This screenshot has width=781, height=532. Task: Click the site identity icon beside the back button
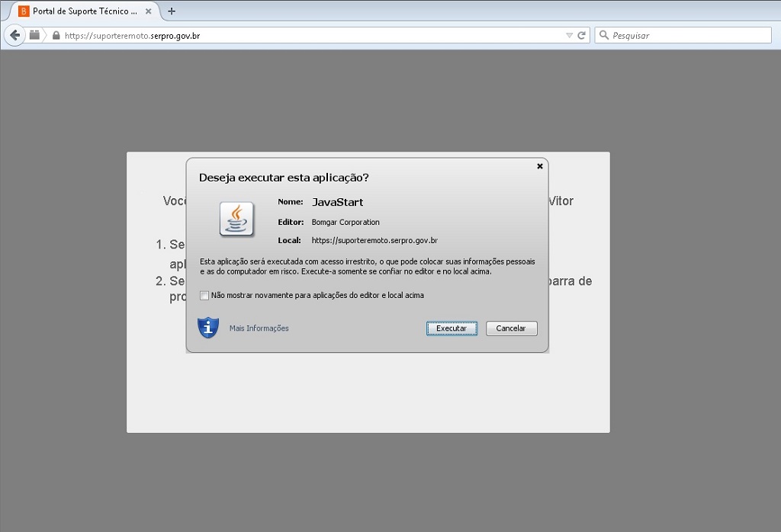pos(34,35)
